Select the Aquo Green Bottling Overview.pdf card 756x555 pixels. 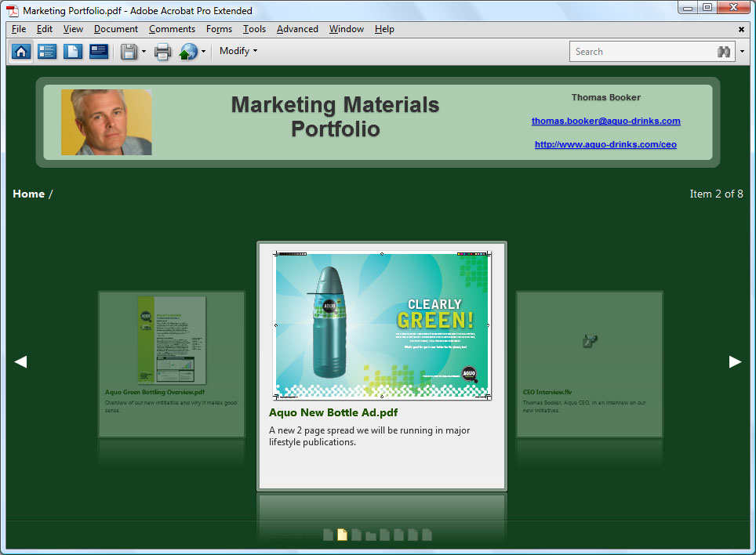(x=171, y=364)
